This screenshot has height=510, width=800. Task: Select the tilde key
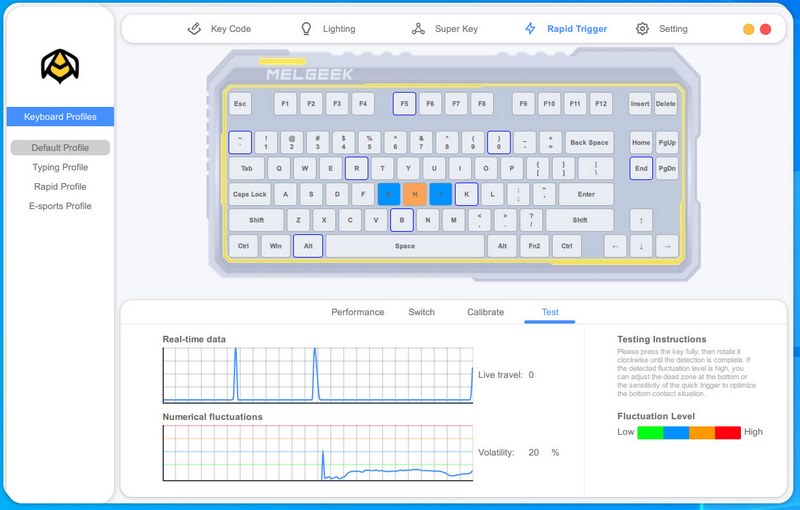(x=240, y=142)
